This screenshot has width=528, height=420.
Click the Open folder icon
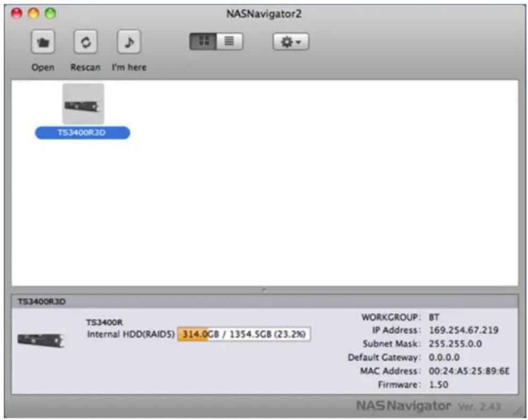click(43, 42)
